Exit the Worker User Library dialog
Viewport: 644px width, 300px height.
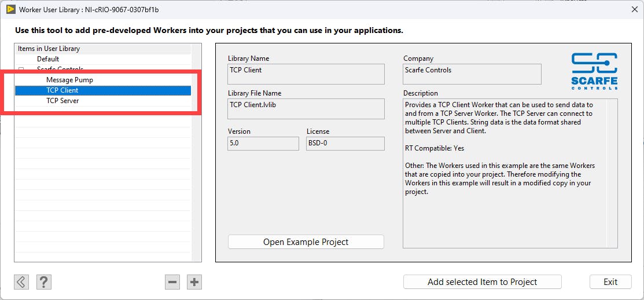click(610, 282)
